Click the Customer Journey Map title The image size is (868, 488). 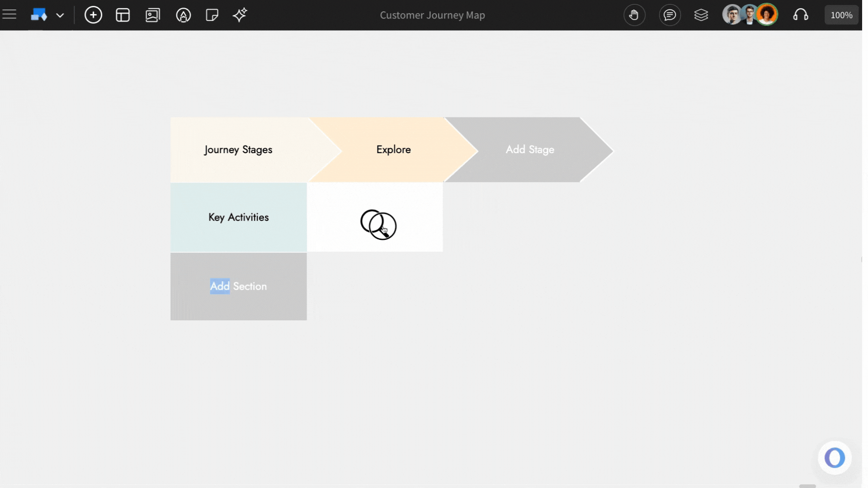point(432,15)
